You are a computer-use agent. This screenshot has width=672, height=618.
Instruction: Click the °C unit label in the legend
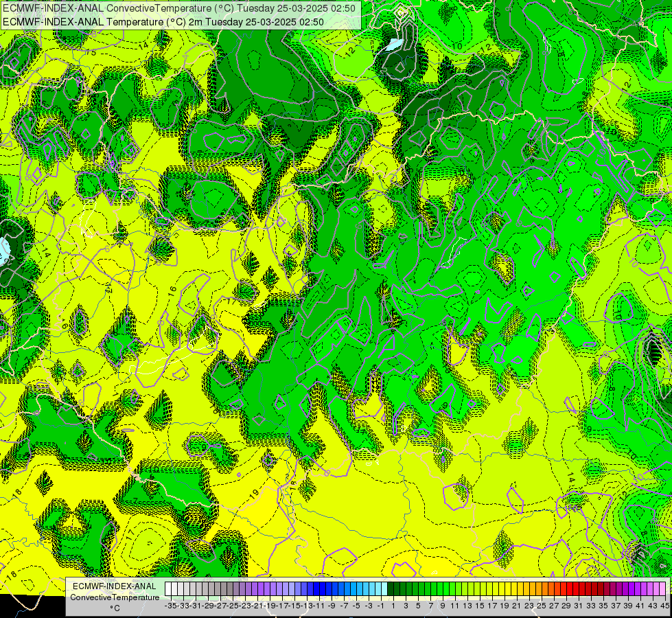click(115, 608)
